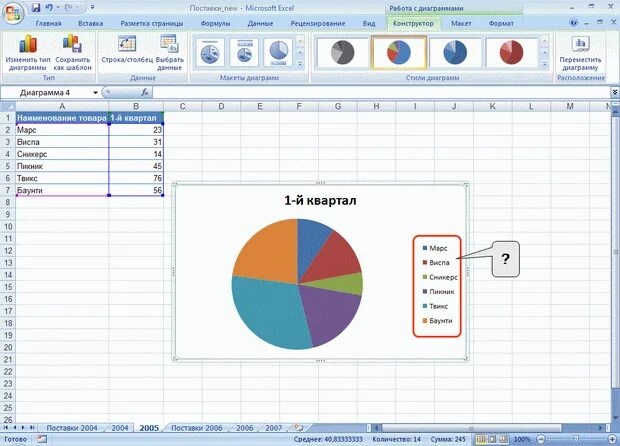Click Сохранить как шаблон
Image resolution: width=620 pixels, height=446 pixels.
(73, 53)
